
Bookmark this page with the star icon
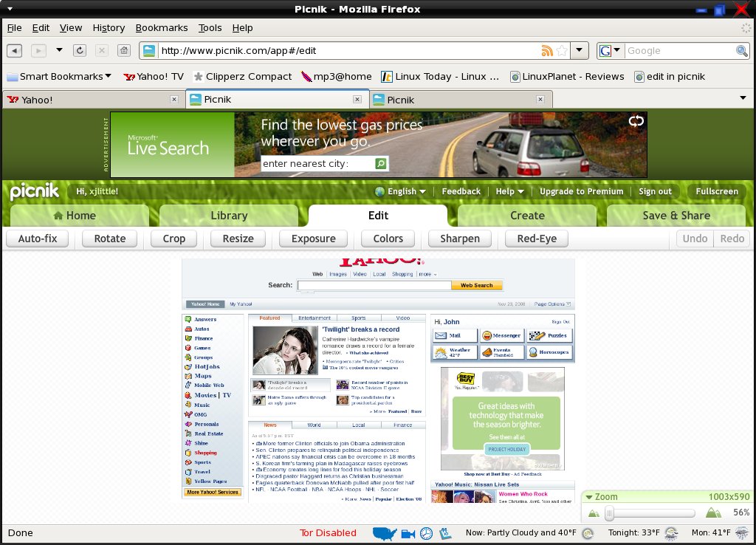click(562, 51)
